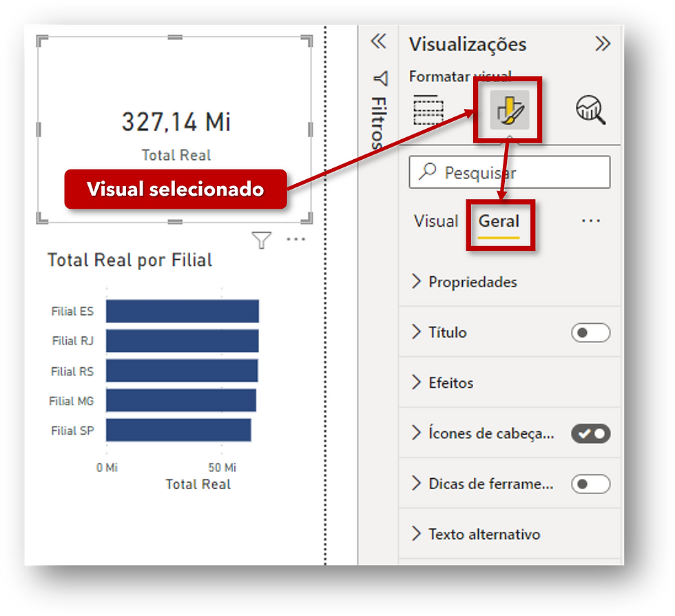Click the Pesquisar search field

click(510, 172)
